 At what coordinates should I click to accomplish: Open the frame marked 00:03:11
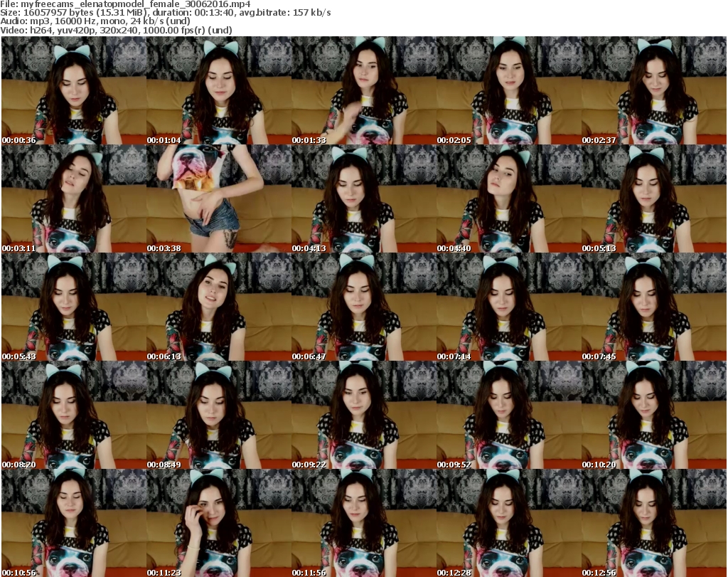[x=73, y=199]
